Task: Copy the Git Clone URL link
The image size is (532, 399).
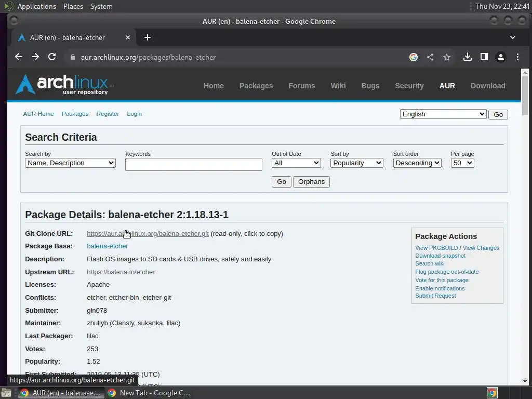Action: [x=148, y=233]
